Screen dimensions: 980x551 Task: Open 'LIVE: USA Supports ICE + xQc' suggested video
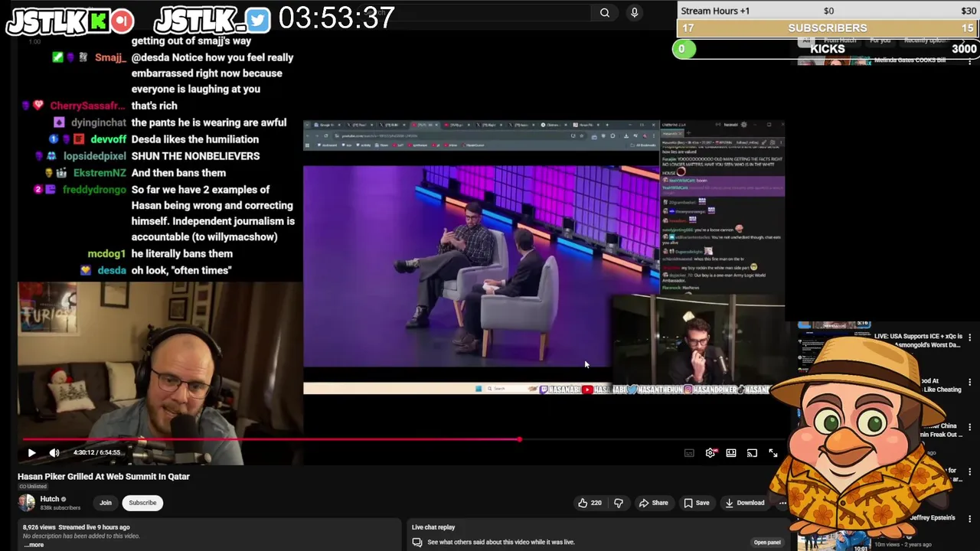tap(917, 341)
